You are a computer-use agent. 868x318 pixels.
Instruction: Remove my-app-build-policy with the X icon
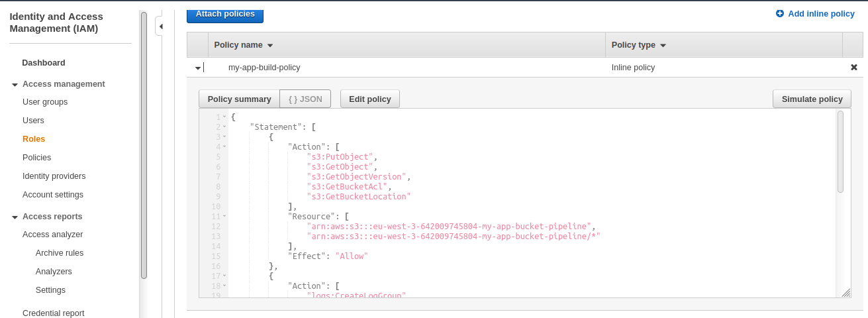pyautogui.click(x=853, y=67)
